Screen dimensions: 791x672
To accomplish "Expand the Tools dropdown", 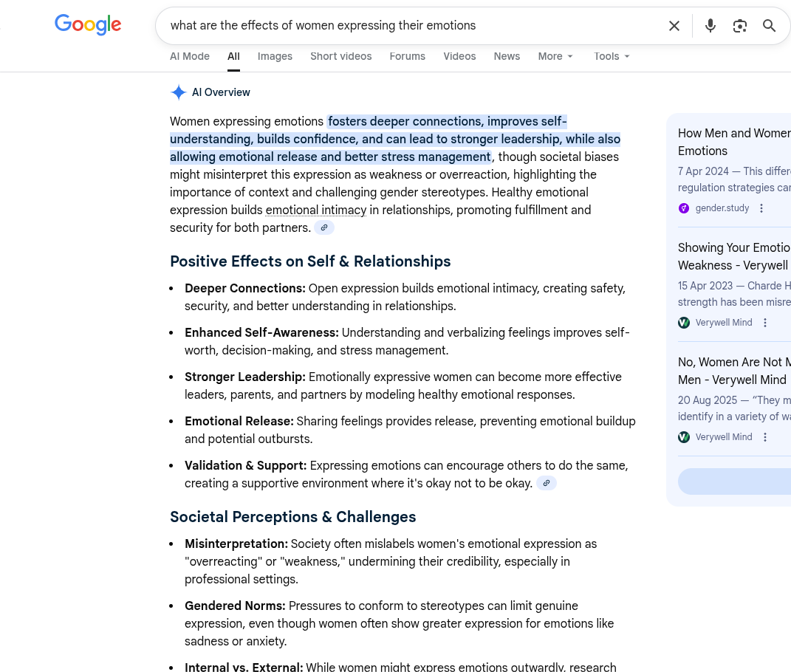I will click(612, 57).
